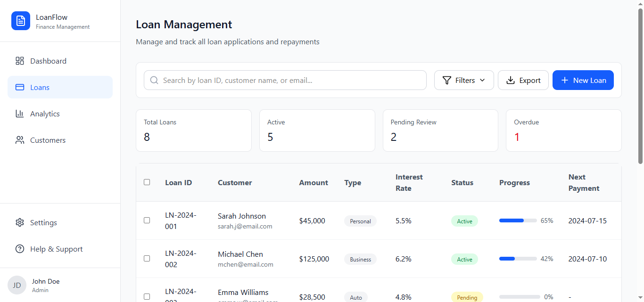Focus the loan search input field

click(x=292, y=80)
